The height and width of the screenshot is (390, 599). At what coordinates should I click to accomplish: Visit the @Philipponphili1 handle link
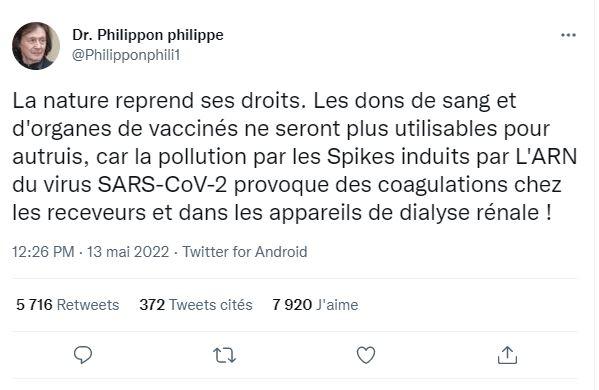126,55
